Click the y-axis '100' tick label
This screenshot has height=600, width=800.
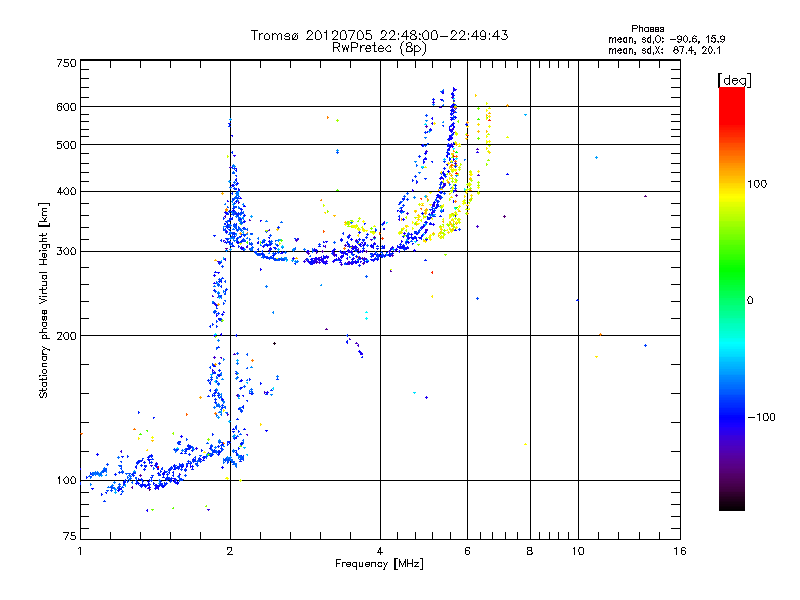pyautogui.click(x=66, y=481)
